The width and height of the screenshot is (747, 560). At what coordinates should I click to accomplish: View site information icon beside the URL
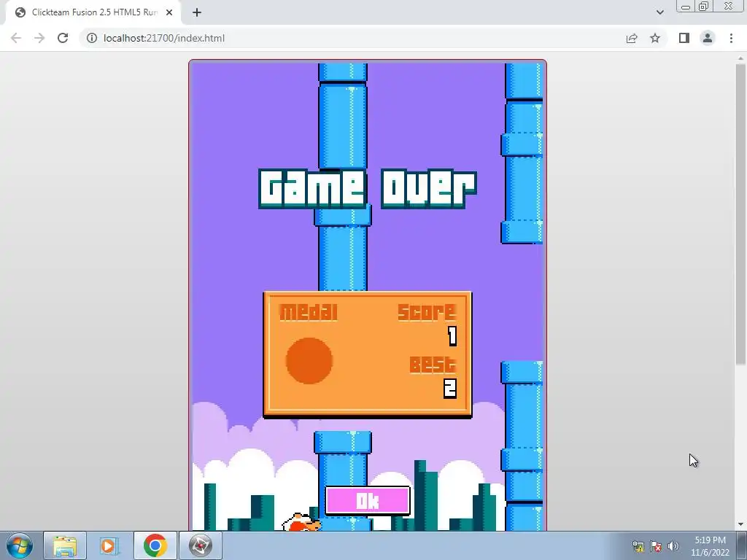click(92, 38)
